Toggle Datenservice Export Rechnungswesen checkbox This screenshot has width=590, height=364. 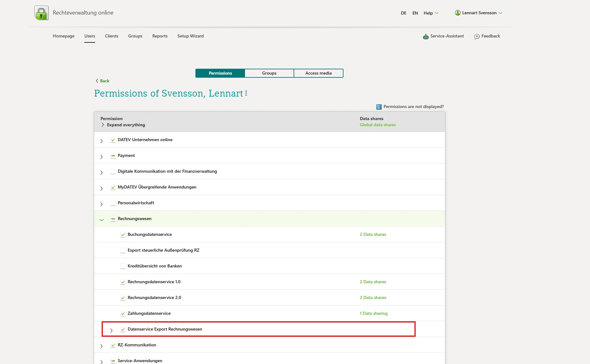pos(123,329)
